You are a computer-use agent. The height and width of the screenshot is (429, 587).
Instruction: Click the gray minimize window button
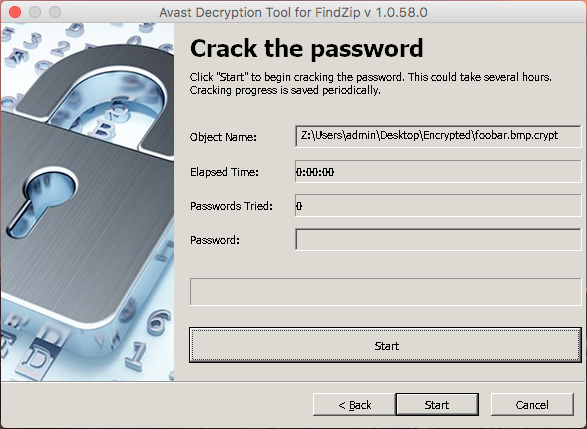click(35, 12)
